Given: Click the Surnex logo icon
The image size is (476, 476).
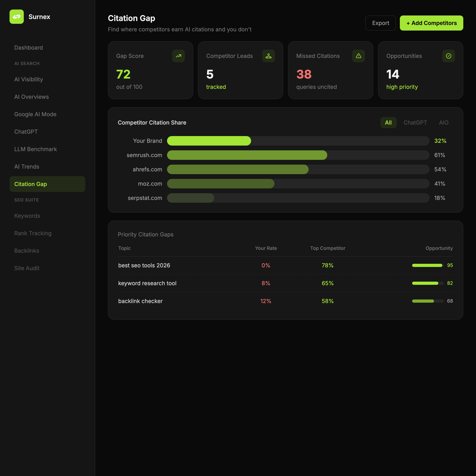Looking at the screenshot, I should point(16,17).
